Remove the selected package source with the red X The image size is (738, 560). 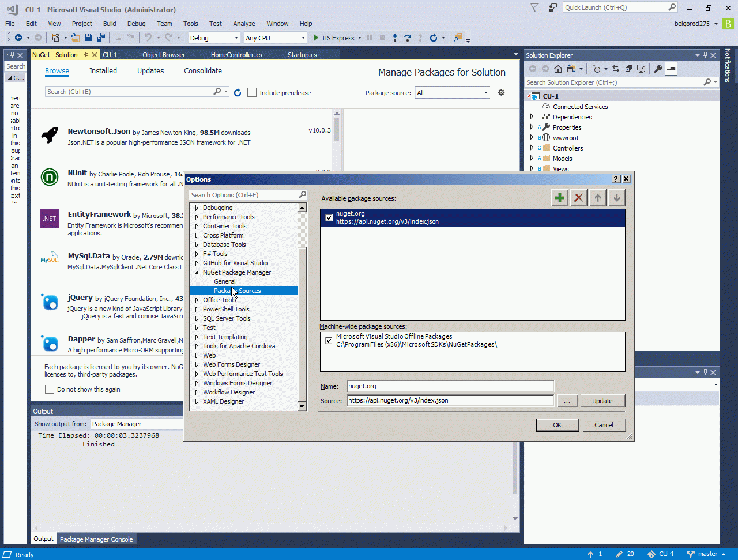click(578, 198)
